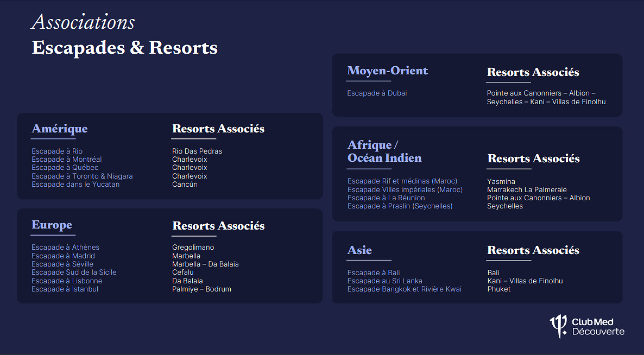Open Escapade Bangkok et Rivière Kwai
644x355 pixels.
click(x=404, y=289)
